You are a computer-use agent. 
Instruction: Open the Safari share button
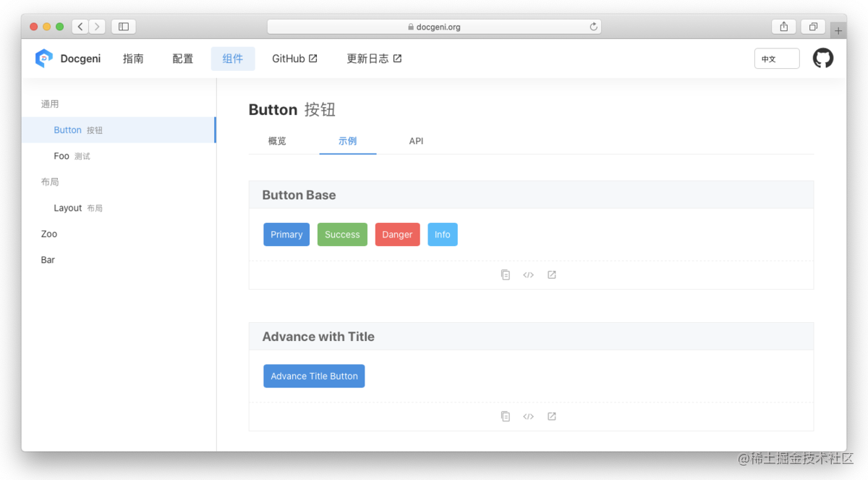click(x=784, y=27)
